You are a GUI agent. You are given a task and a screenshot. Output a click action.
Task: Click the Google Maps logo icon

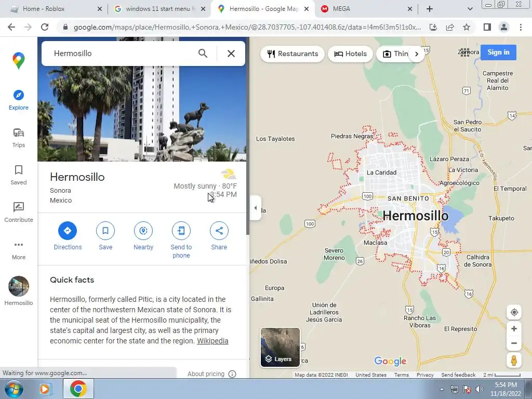click(19, 61)
